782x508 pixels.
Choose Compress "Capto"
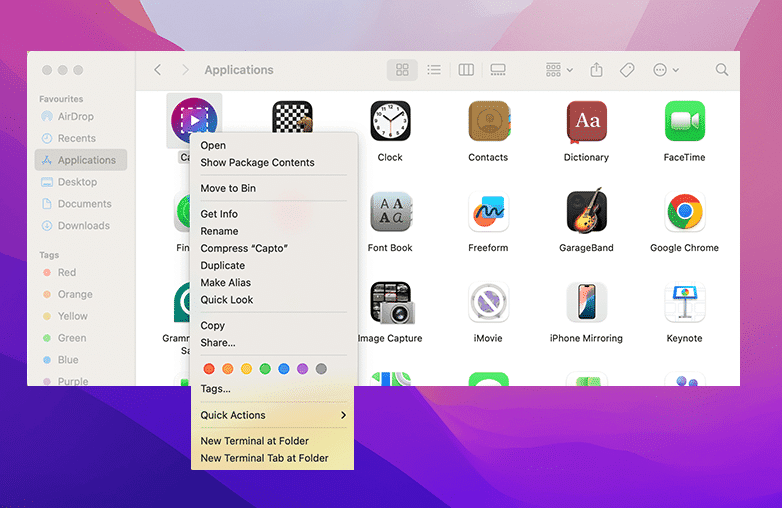273,248
